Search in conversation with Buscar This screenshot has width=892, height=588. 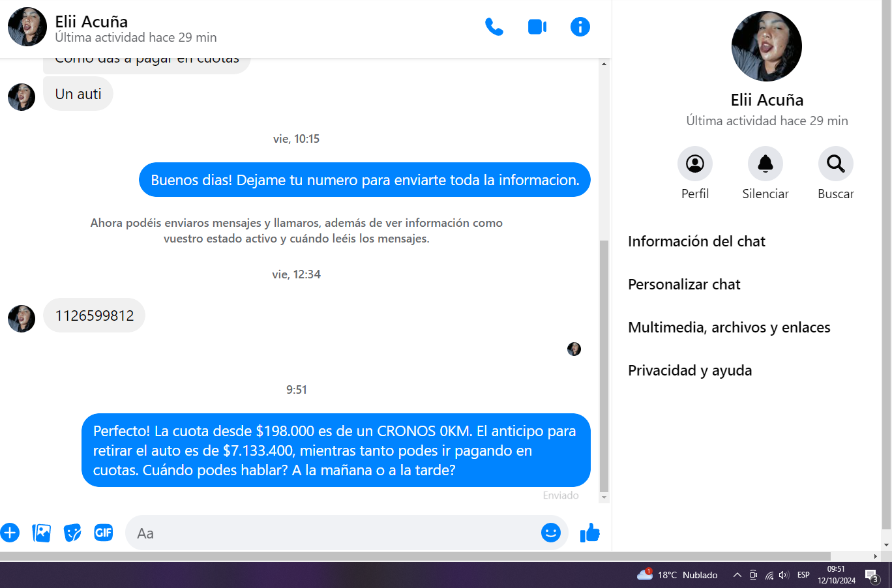(836, 164)
